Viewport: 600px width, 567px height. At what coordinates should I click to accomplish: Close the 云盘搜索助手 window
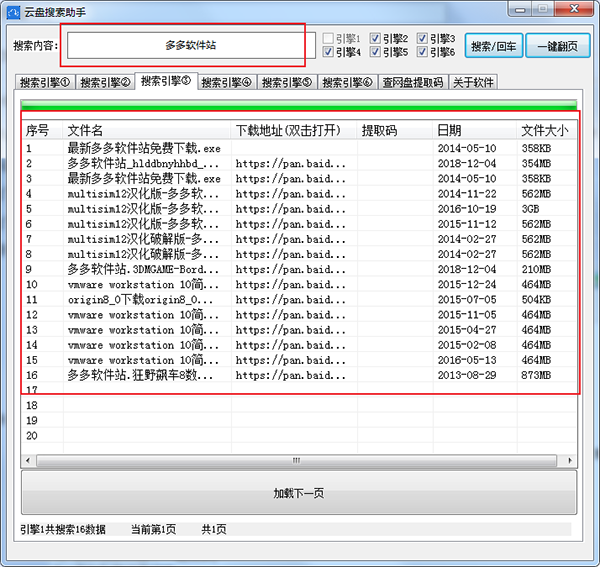click(574, 9)
